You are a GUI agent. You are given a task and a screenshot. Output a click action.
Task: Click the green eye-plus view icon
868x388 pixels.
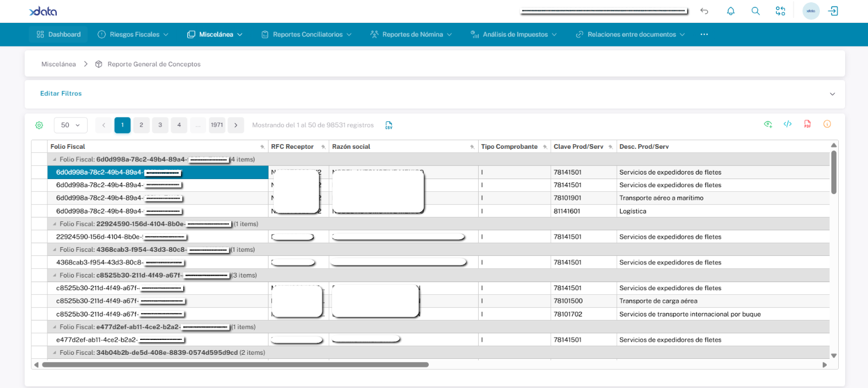768,124
